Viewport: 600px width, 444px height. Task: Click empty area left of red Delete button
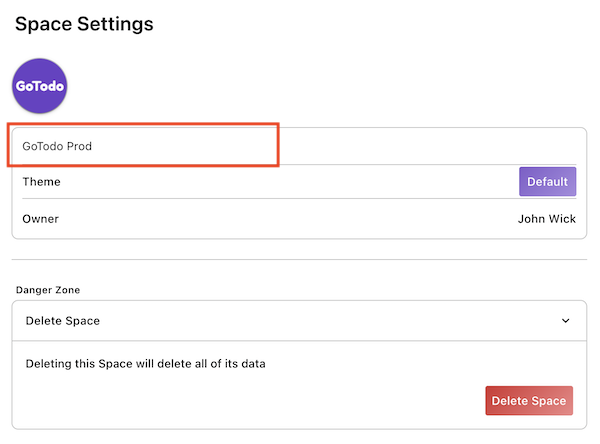pos(250,401)
